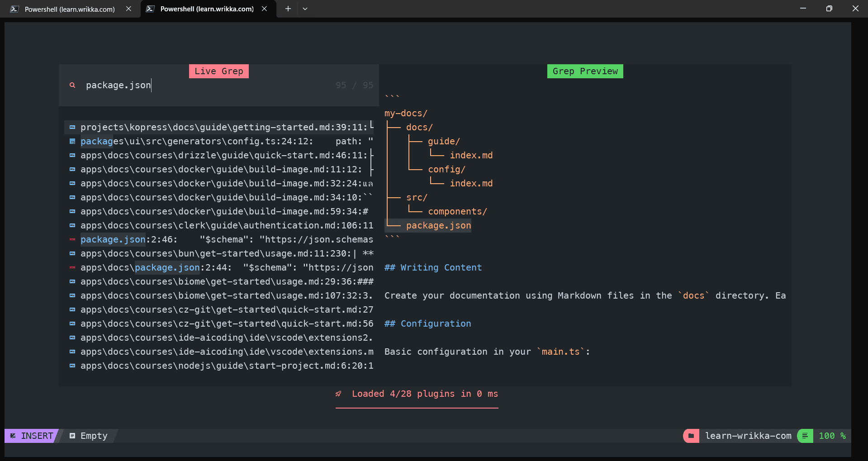The height and width of the screenshot is (461, 868).
Task: Click the Loaded 4/28 plugins message
Action: coord(425,394)
